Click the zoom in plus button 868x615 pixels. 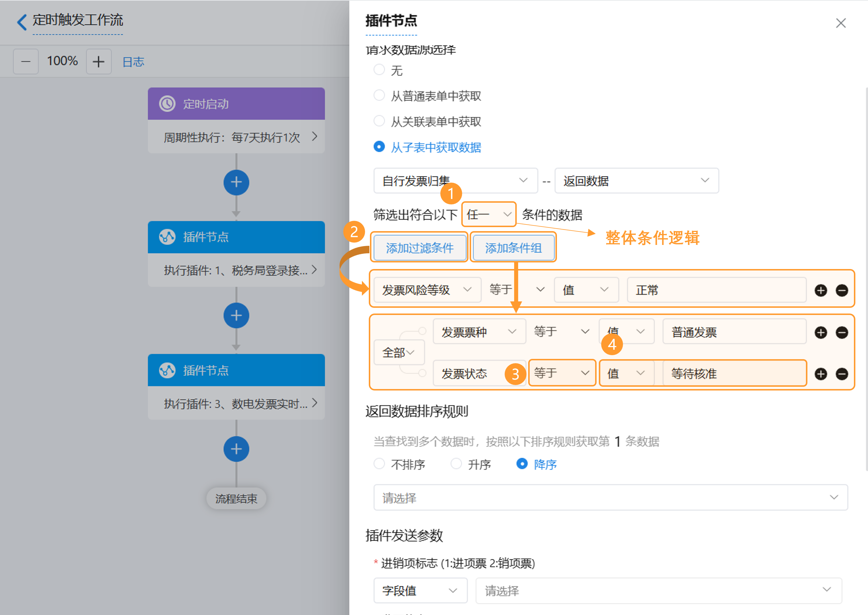pyautogui.click(x=99, y=61)
